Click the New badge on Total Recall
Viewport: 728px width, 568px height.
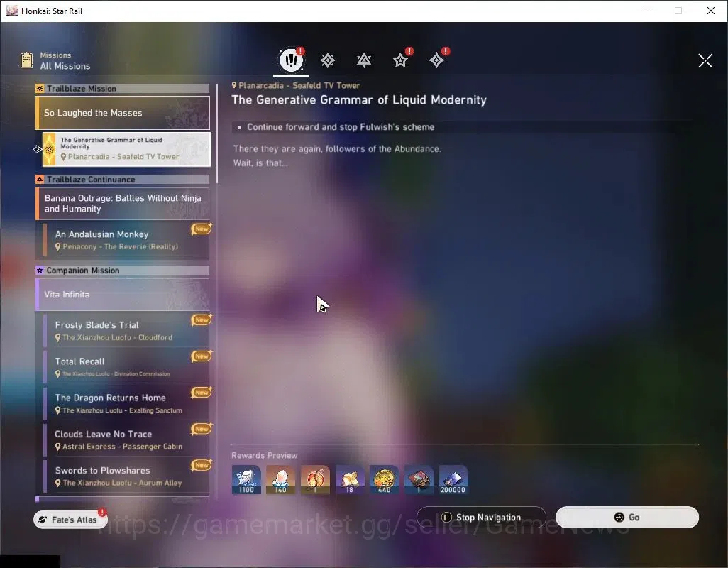[202, 356]
